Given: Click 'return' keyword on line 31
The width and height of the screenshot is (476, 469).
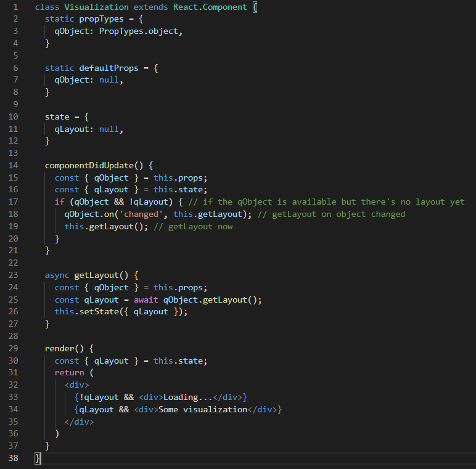Looking at the screenshot, I should tap(69, 373).
